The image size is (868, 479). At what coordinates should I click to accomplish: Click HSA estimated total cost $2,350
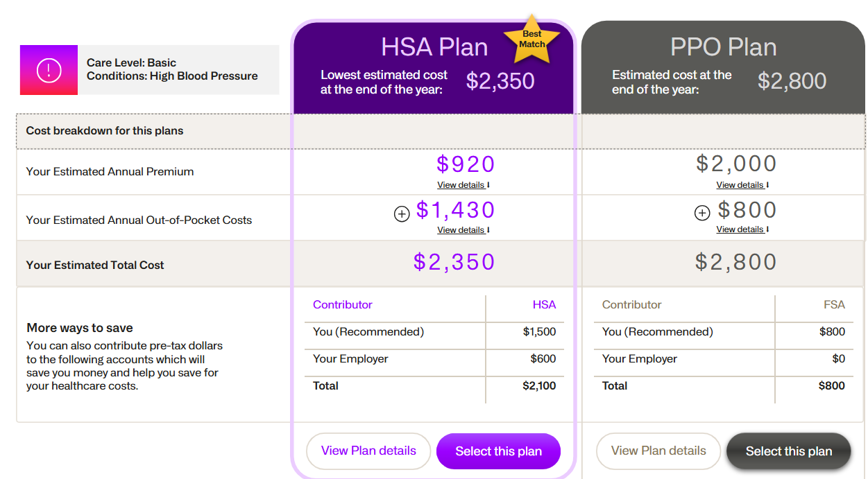click(x=454, y=262)
